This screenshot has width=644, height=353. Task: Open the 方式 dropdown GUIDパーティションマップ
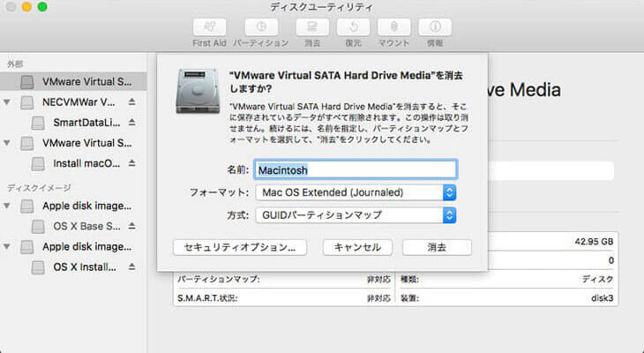356,215
